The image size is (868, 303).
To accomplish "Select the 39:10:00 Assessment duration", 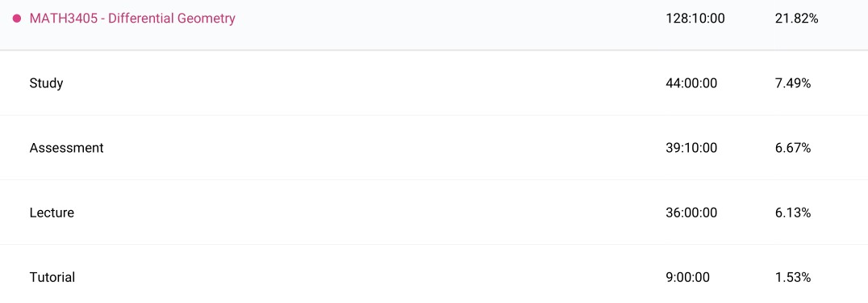I will point(691,148).
